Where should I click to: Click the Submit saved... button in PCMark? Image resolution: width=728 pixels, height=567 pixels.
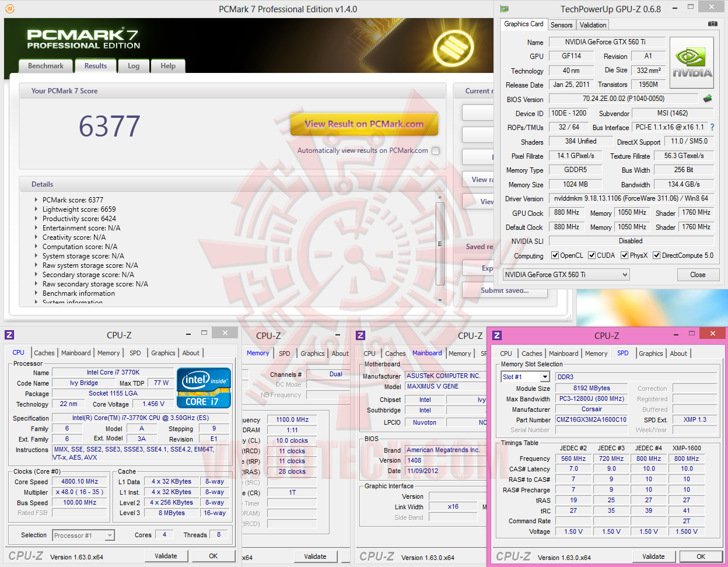click(505, 290)
